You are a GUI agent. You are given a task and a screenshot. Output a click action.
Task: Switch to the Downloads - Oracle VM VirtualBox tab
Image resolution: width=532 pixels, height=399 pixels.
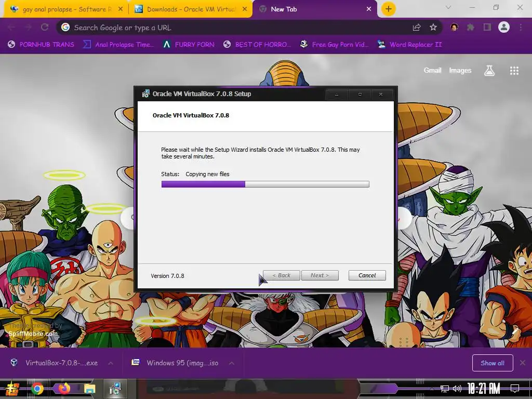point(191,9)
